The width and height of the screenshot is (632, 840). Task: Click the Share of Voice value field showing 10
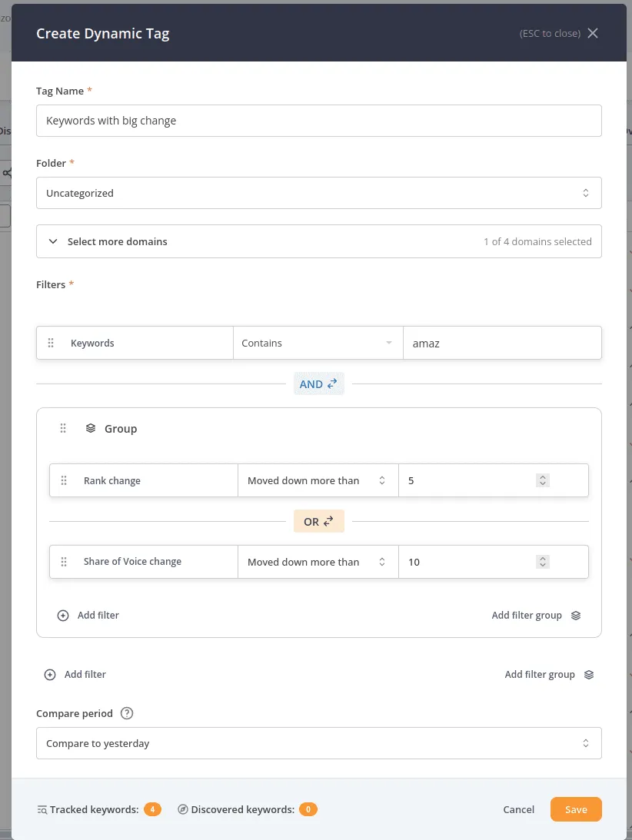[x=493, y=562]
